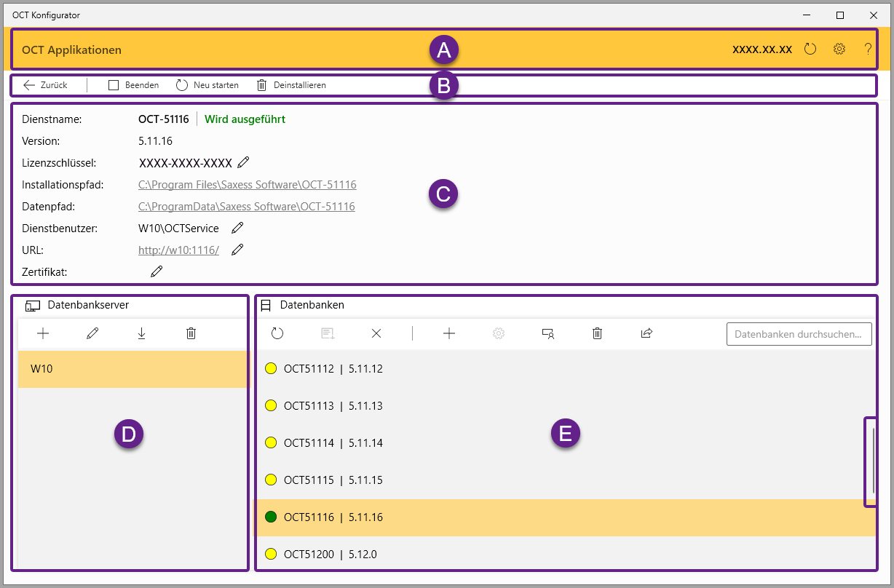Edit the Dienstbenutzer with the pencil icon
The image size is (894, 588).
tap(237, 228)
